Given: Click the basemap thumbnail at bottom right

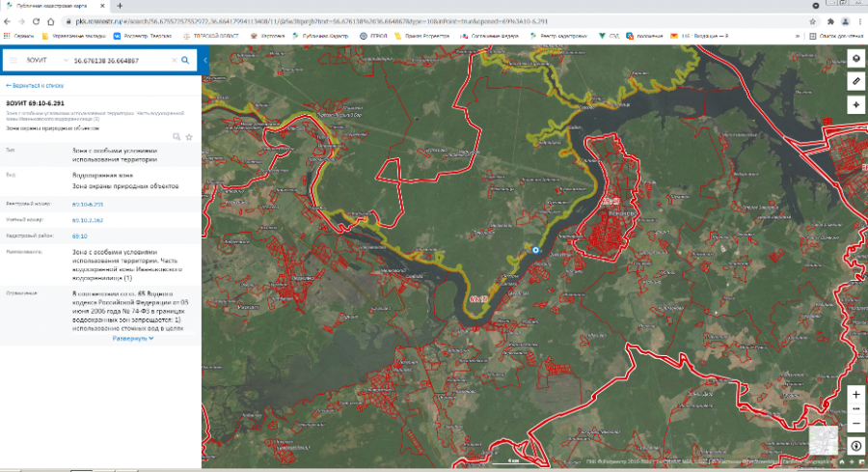Looking at the screenshot, I should tap(823, 439).
